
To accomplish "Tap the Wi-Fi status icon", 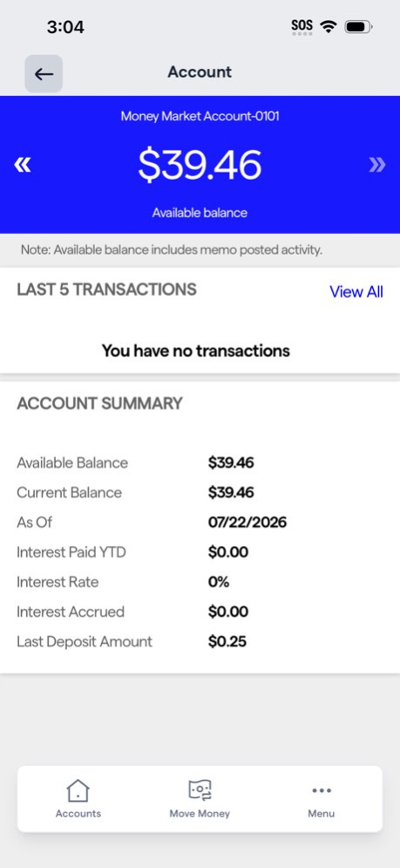I will [329, 26].
